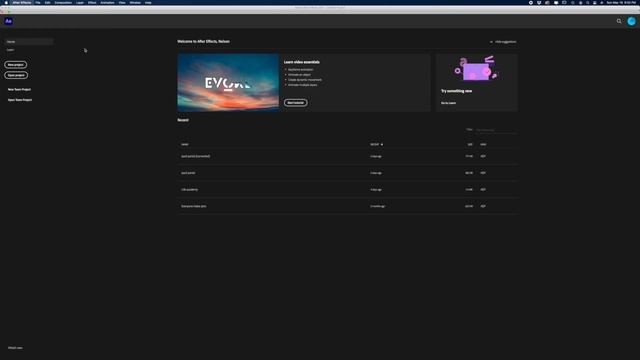Open the Animation menu
This screenshot has height=360, width=640.
point(107,2)
